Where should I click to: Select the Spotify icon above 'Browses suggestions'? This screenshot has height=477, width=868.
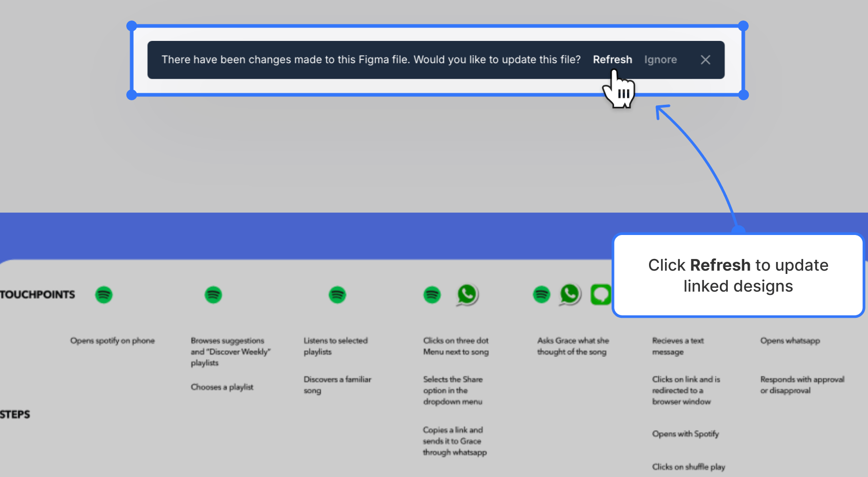213,295
